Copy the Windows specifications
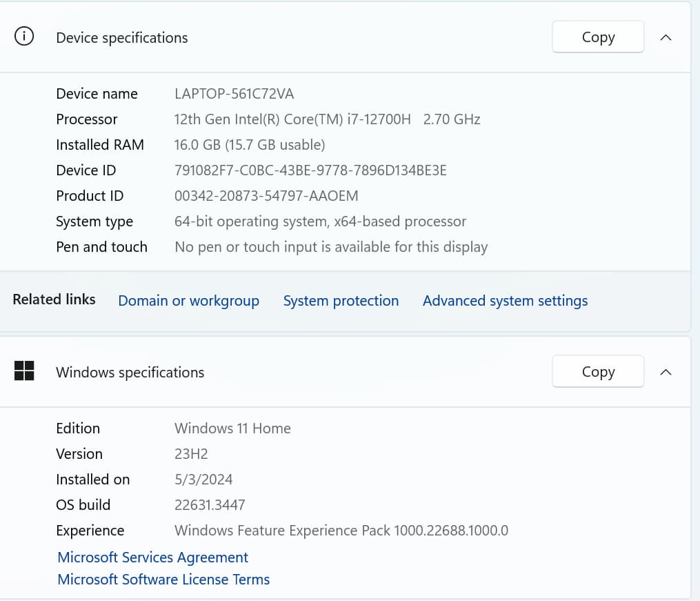Image resolution: width=700 pixels, height=601 pixels. coord(598,371)
